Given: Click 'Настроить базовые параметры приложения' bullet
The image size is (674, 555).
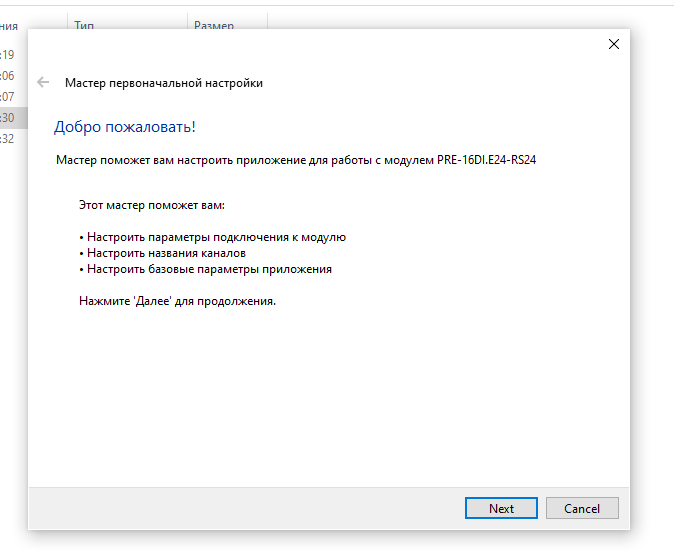Looking at the screenshot, I should coord(208,269).
